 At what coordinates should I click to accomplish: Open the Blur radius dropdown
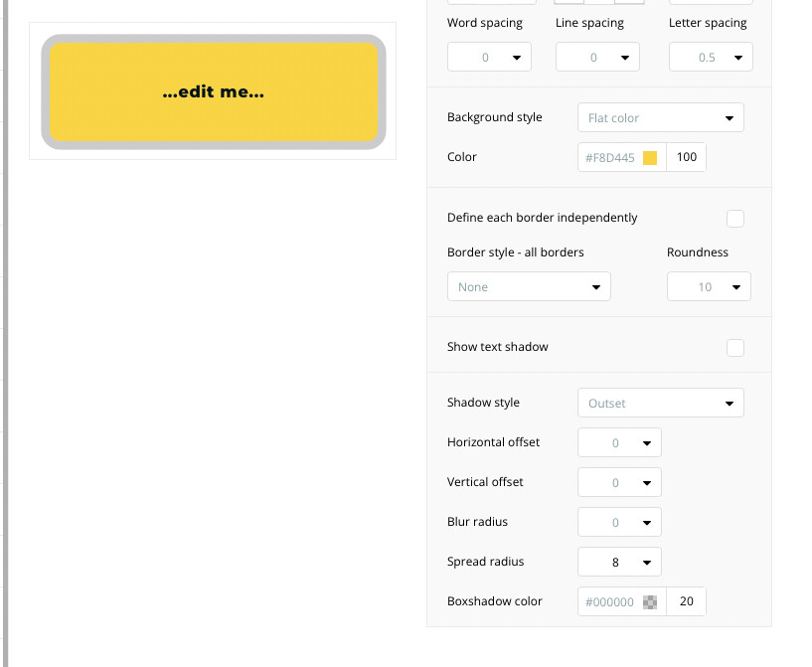click(x=619, y=523)
